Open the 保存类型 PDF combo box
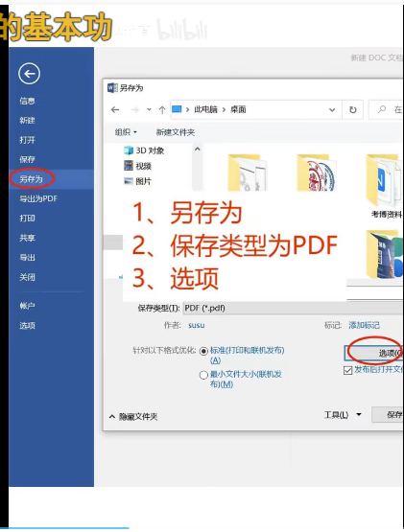This screenshot has width=404, height=532. [293, 308]
